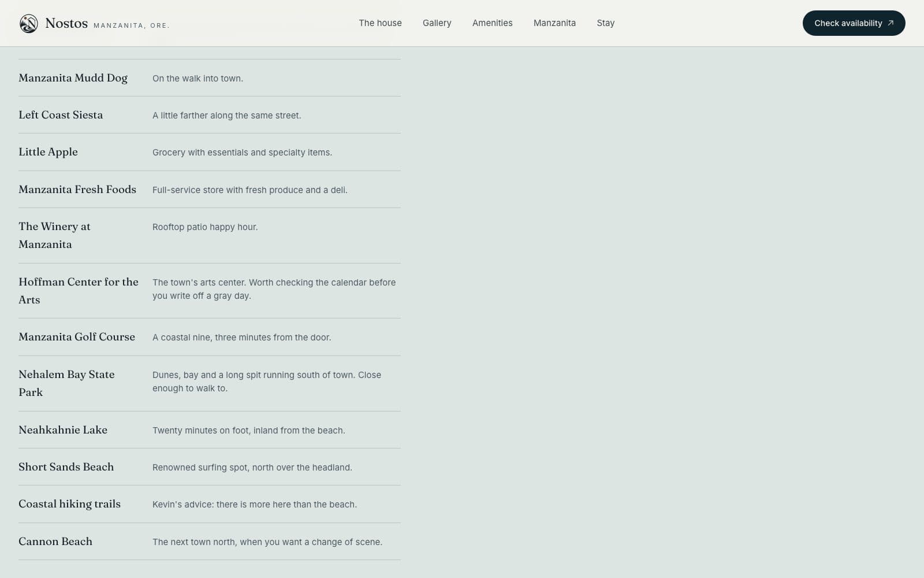The image size is (924, 578).
Task: Open the Nostos home link text
Action: (x=66, y=23)
